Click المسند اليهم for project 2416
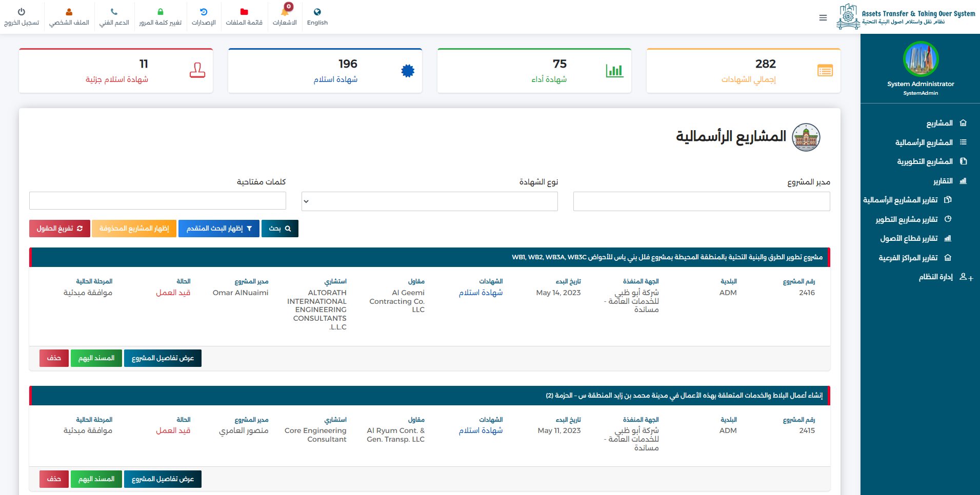 [x=96, y=358]
